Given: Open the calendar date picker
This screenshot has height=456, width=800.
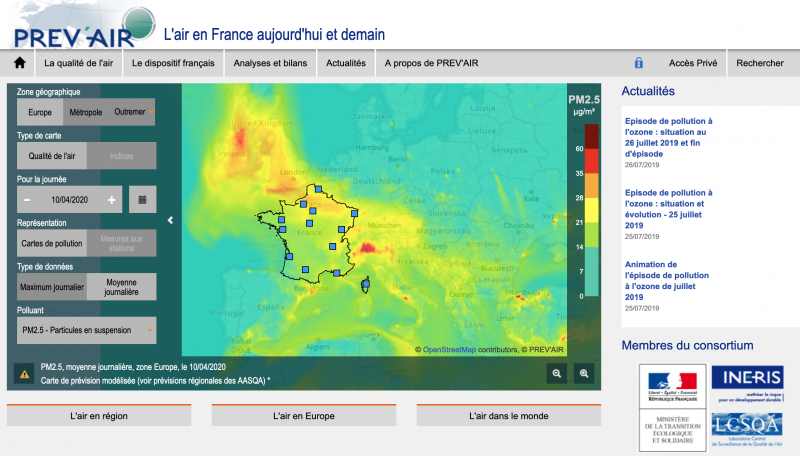Looking at the screenshot, I should (x=142, y=200).
